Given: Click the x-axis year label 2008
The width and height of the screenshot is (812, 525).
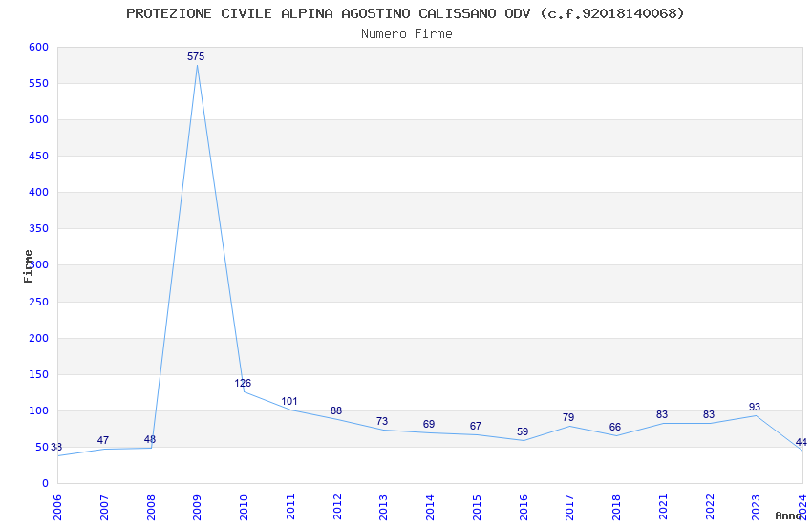Looking at the screenshot, I should coord(150,507).
